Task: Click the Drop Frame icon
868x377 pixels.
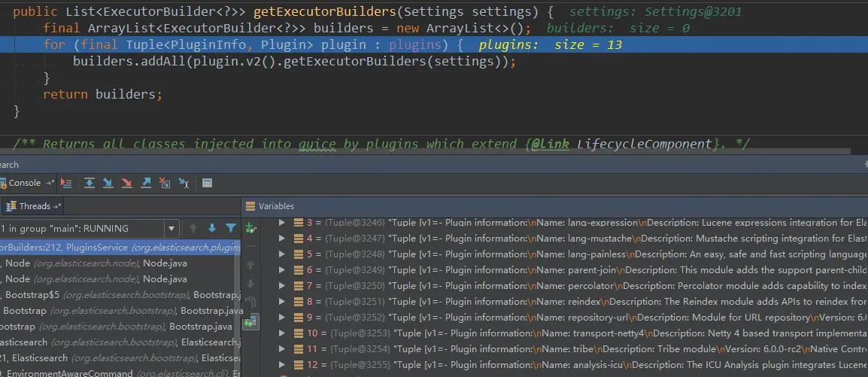Action: tap(165, 183)
